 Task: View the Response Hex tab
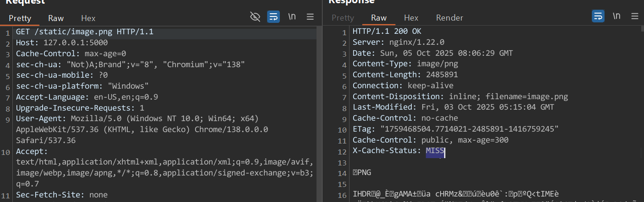click(411, 18)
